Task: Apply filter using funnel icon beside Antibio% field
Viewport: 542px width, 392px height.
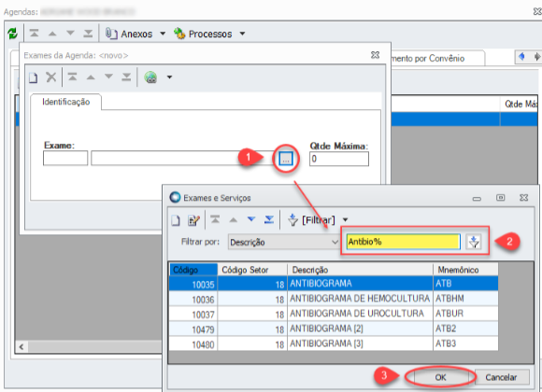Action: click(474, 242)
